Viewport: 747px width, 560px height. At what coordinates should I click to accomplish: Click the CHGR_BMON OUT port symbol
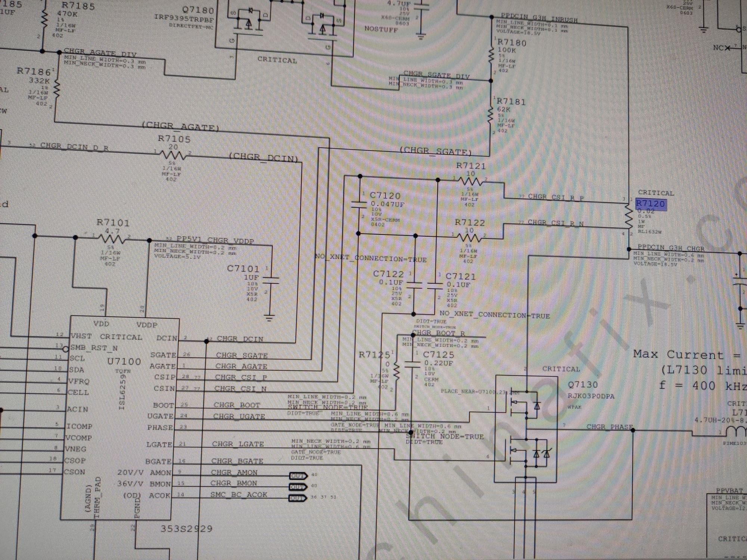pyautogui.click(x=298, y=487)
